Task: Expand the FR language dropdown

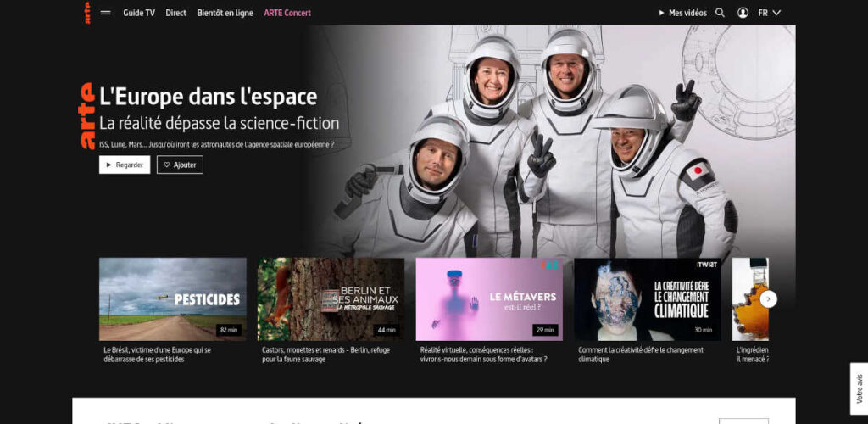Action: [769, 13]
